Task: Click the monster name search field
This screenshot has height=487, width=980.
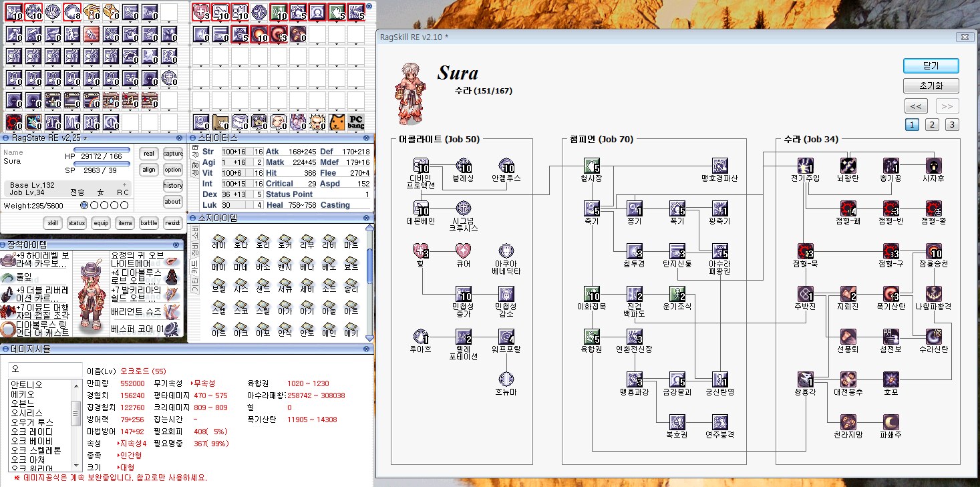Action: tap(44, 369)
